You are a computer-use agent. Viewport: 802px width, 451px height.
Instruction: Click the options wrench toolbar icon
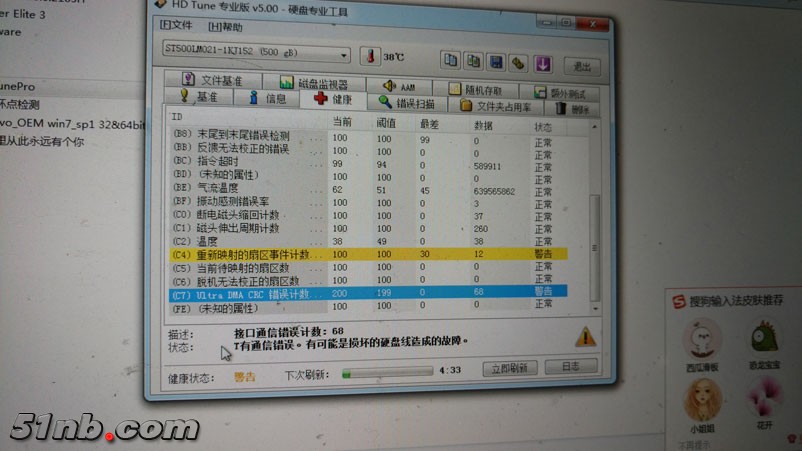coord(518,63)
